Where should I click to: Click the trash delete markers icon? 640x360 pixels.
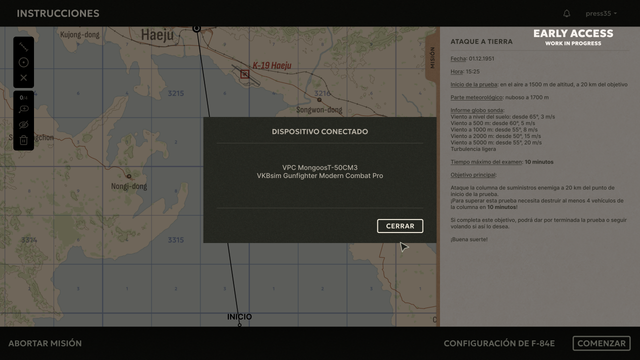[x=23, y=140]
